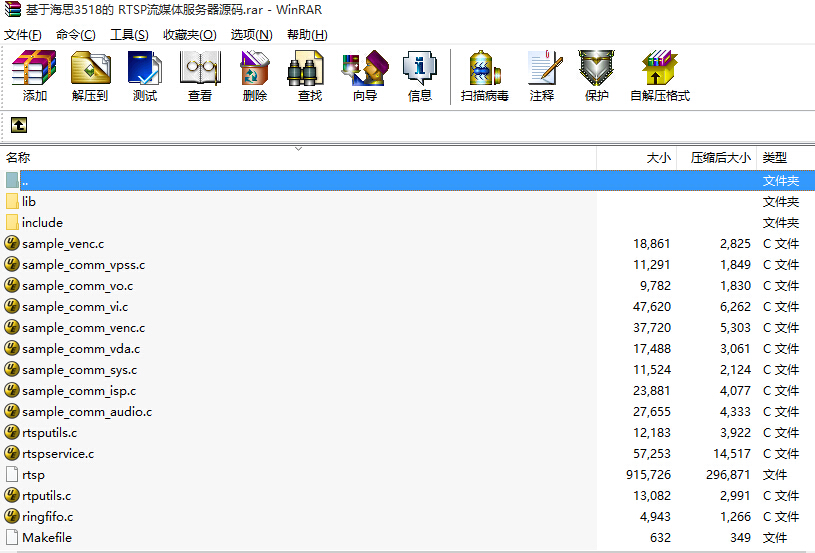Click the 文件 type of rtsp row
Viewport: 815px width, 553px height.
point(774,475)
